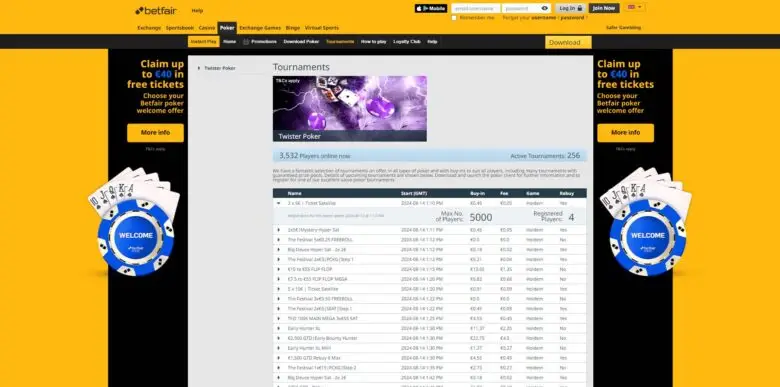Switch to the Exchange Games tab
The height and width of the screenshot is (387, 780).
pos(260,28)
